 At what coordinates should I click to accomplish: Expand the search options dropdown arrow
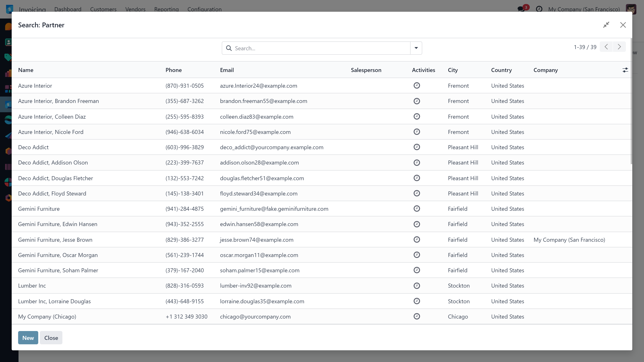click(416, 48)
